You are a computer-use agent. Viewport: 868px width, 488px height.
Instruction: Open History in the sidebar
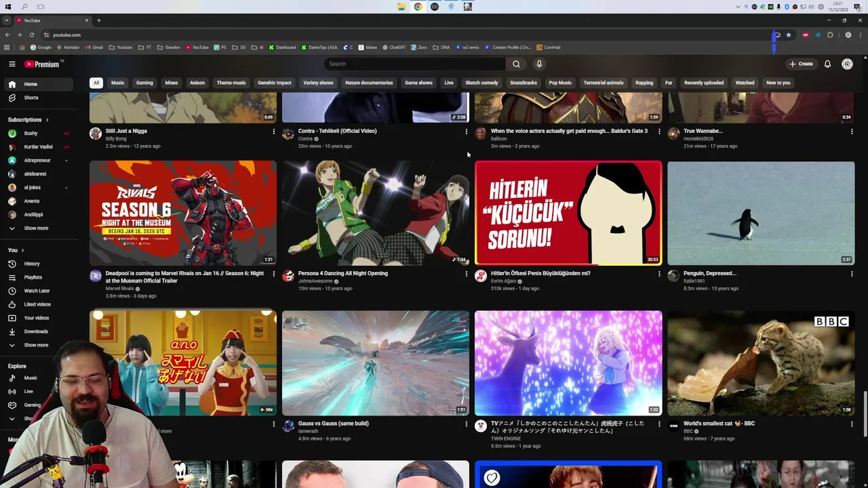pyautogui.click(x=37, y=264)
